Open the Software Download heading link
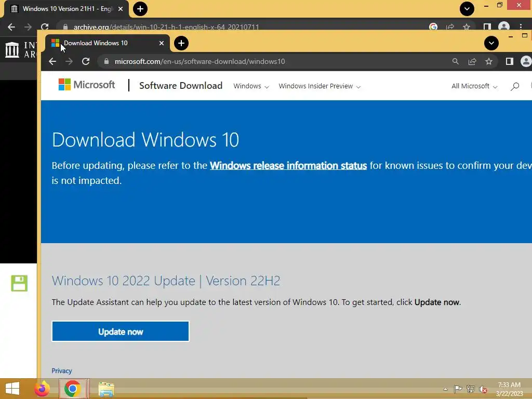Screen dimensions: 532x399 click(x=181, y=86)
